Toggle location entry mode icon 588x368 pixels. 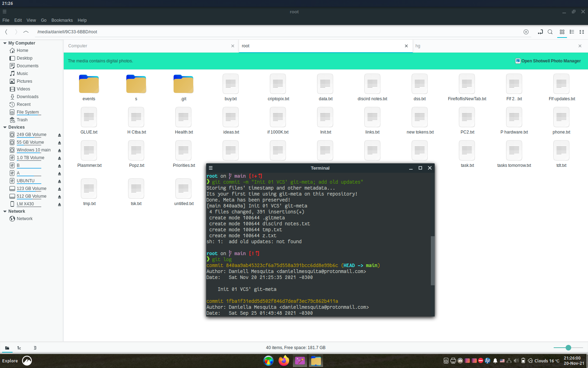540,32
